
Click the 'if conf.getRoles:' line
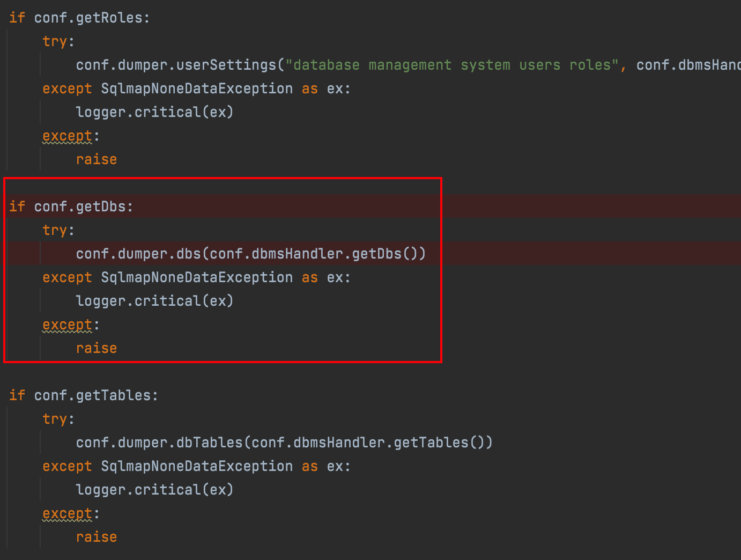point(79,18)
